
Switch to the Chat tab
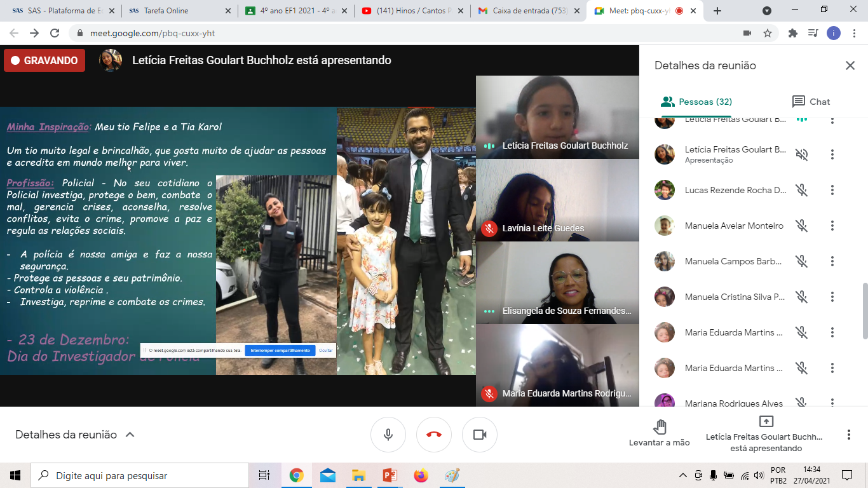(x=811, y=102)
